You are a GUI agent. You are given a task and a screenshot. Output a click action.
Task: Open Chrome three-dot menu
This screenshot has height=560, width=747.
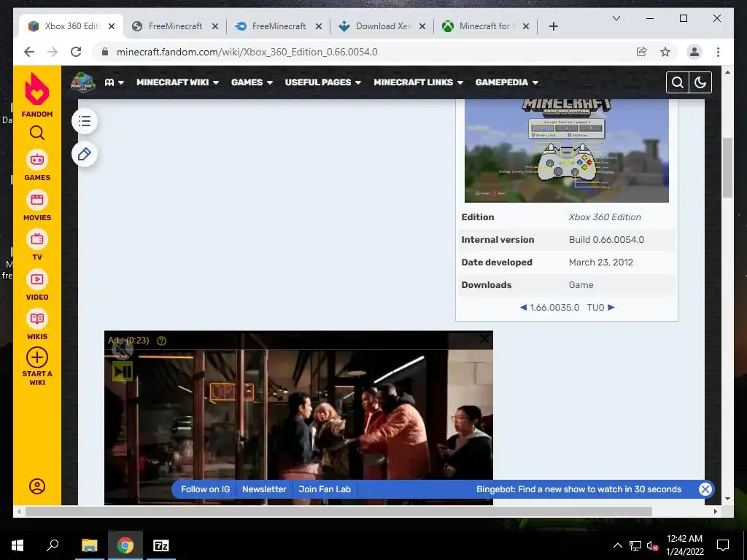pos(718,52)
